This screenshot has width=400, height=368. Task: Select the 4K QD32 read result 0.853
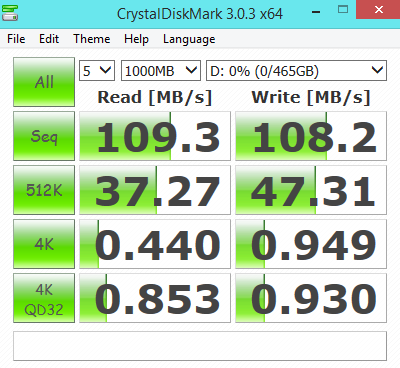tap(155, 298)
